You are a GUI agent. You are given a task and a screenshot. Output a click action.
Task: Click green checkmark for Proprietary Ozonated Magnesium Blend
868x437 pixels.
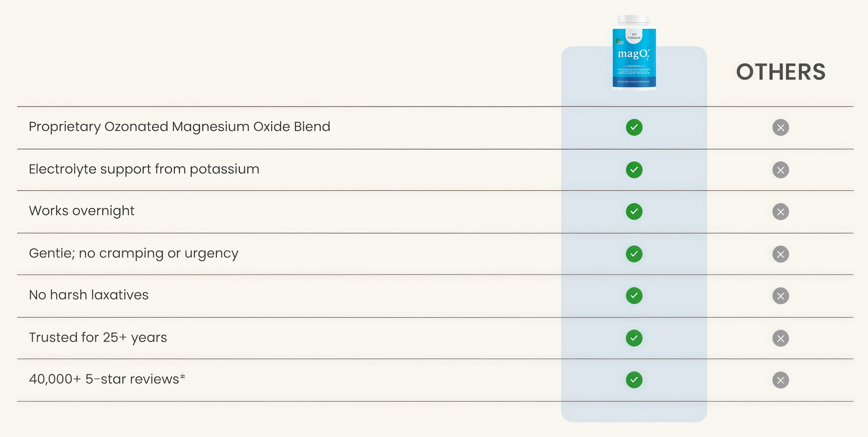pos(634,127)
